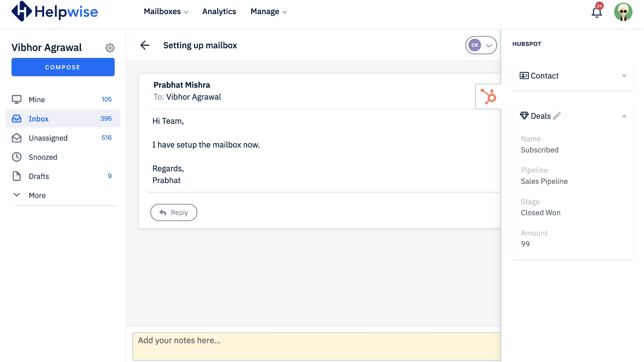Reply to Prabhat's message

(x=173, y=212)
